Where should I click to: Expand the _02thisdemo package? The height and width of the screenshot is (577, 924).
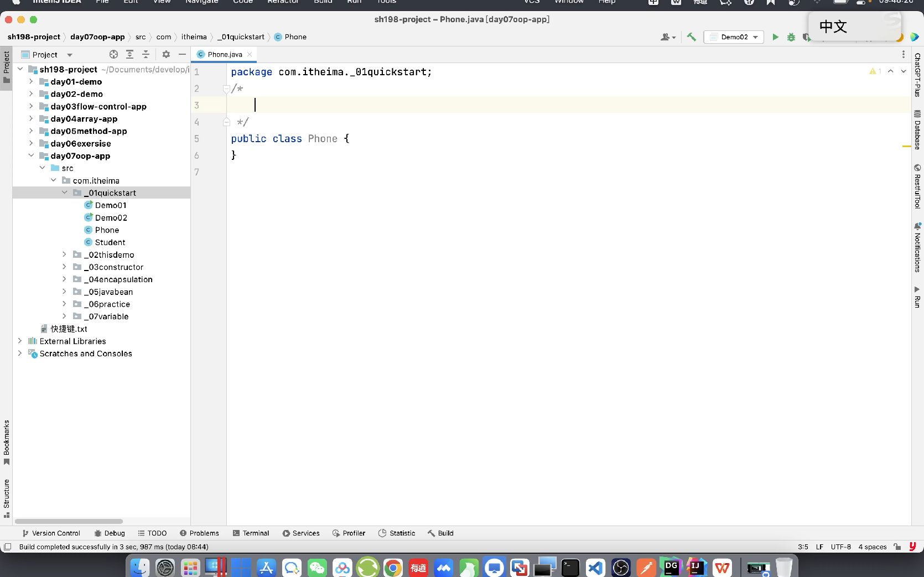(x=65, y=254)
